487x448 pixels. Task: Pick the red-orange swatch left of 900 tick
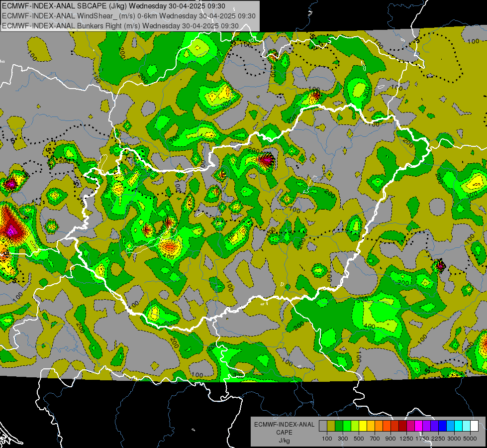[x=387, y=426]
